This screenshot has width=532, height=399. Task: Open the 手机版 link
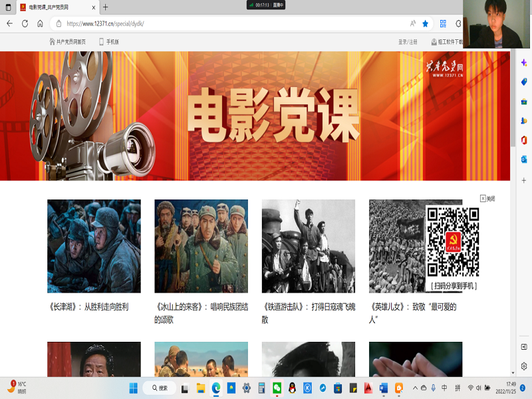pyautogui.click(x=108, y=42)
